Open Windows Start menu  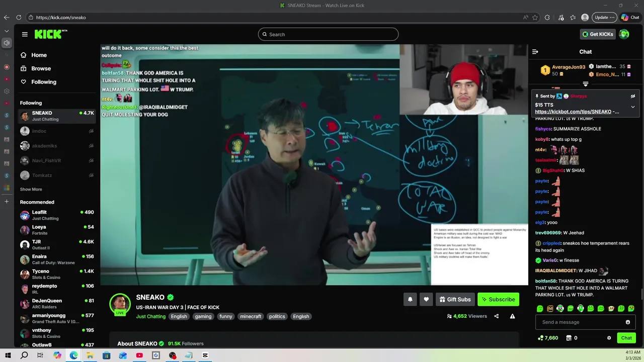click(8, 355)
